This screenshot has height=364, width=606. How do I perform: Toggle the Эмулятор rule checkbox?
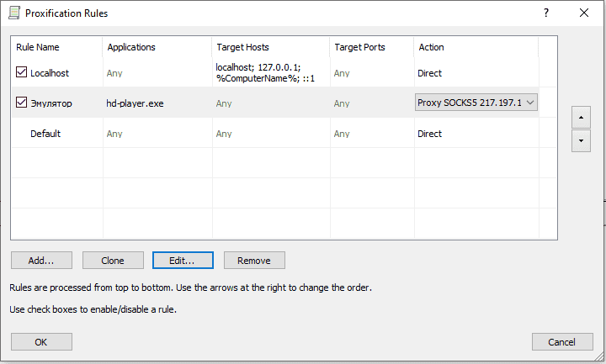click(22, 103)
